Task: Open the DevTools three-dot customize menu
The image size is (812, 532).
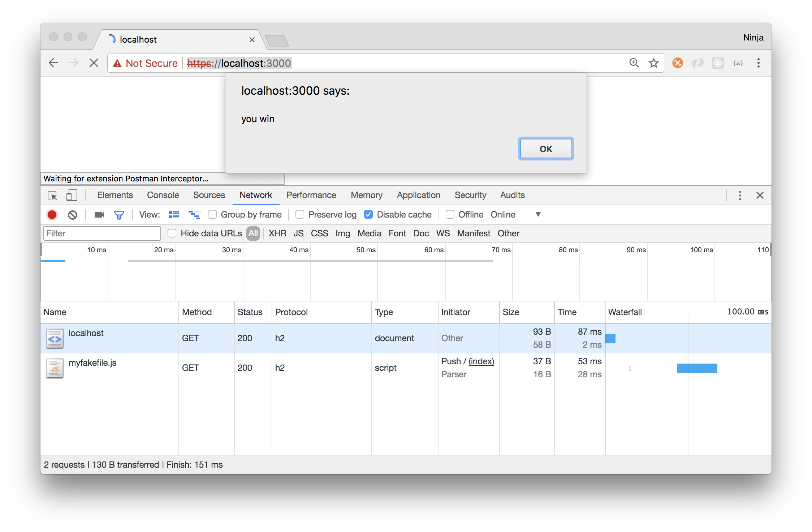Action: click(740, 196)
